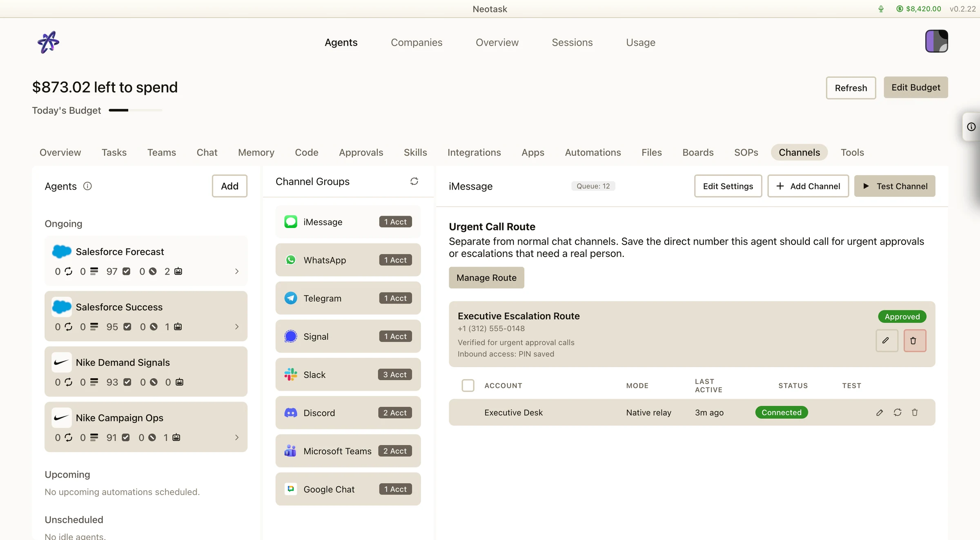Click the microphone icon in title bar

coord(881,9)
